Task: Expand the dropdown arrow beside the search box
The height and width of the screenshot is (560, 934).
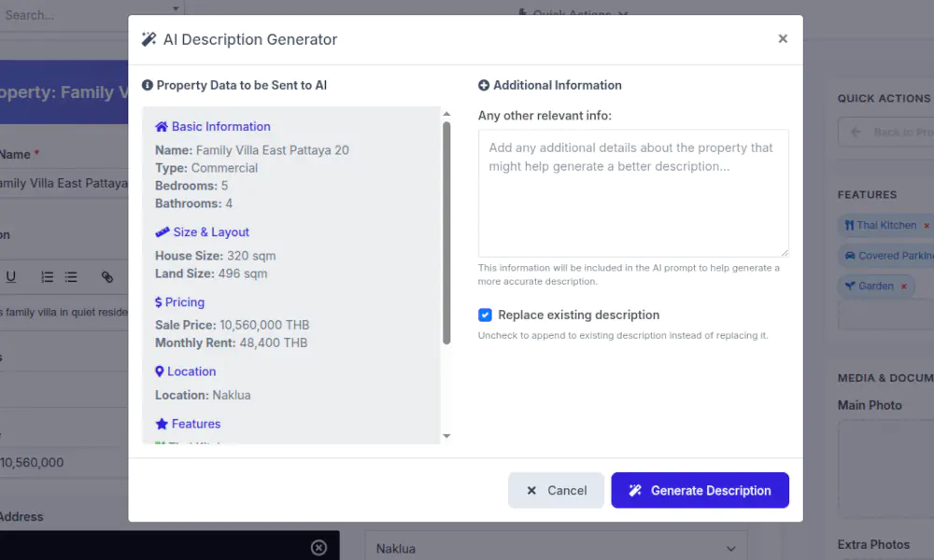Action: (176, 7)
